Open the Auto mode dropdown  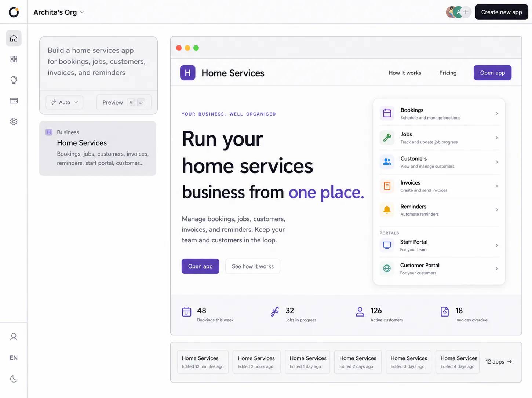[x=65, y=102]
